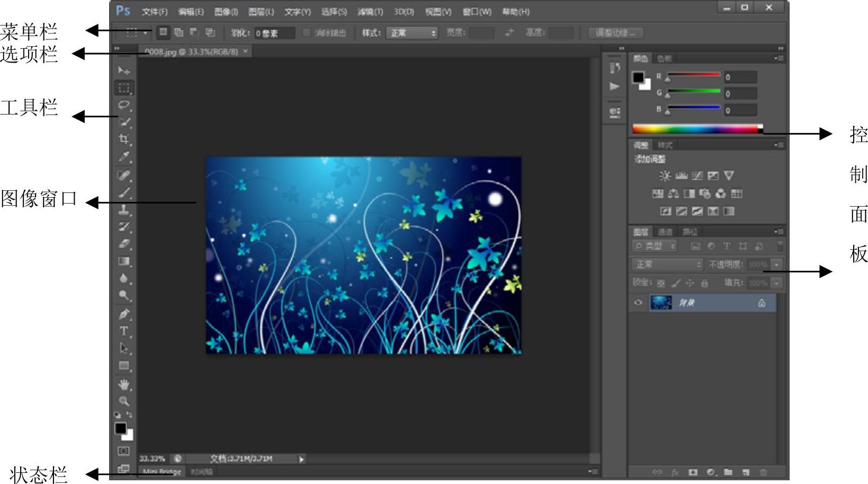Add a Curves adjustment
This screenshot has height=484, width=868.
697,175
